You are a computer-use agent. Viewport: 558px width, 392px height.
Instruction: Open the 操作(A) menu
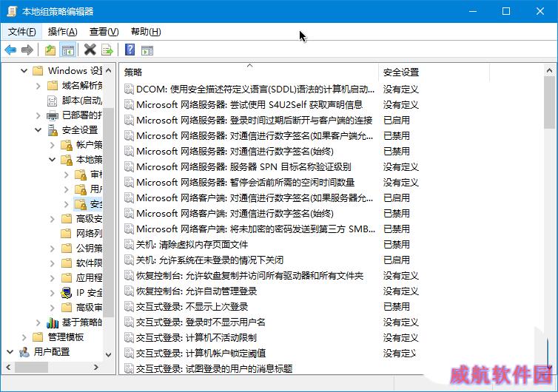tap(62, 32)
